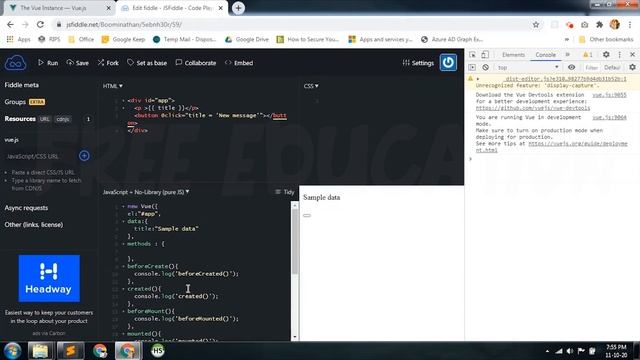This screenshot has width=640, height=360.
Task: Tidy the code
Action: point(284,192)
